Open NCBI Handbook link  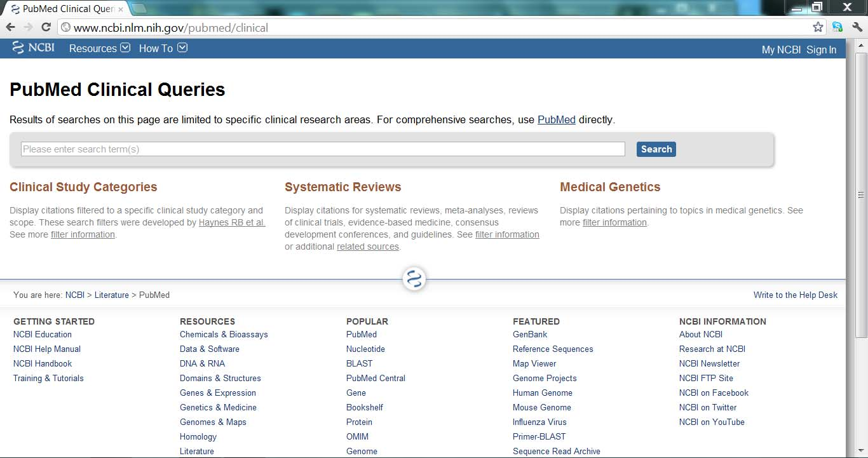(x=43, y=363)
